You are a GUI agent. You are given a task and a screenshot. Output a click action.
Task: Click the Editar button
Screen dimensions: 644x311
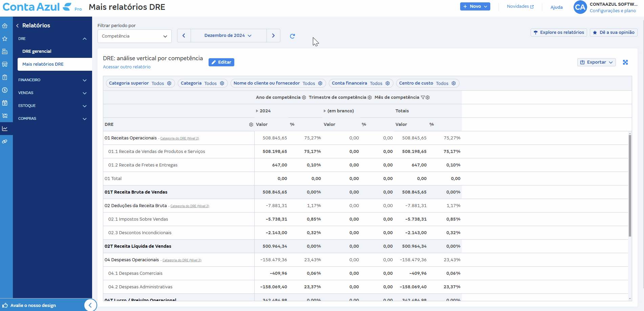tap(221, 62)
